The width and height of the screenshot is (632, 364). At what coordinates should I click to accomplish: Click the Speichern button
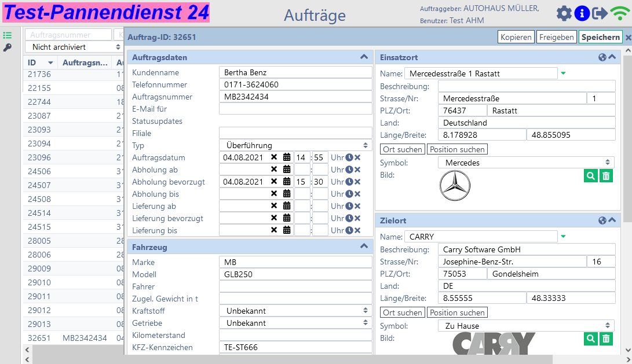601,37
